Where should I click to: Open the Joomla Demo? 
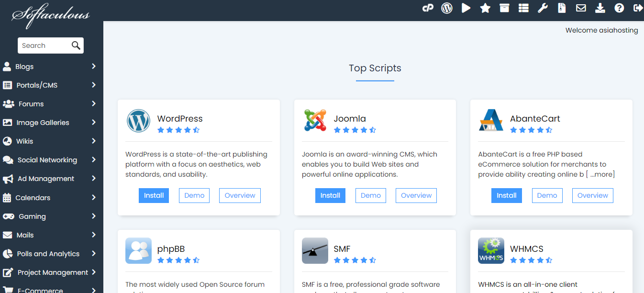click(x=371, y=195)
